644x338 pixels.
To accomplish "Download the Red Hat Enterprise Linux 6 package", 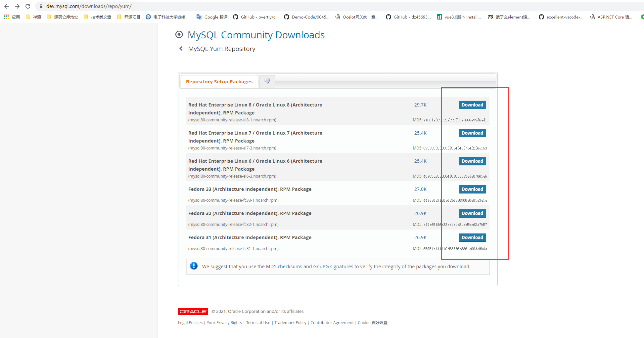I will (472, 161).
